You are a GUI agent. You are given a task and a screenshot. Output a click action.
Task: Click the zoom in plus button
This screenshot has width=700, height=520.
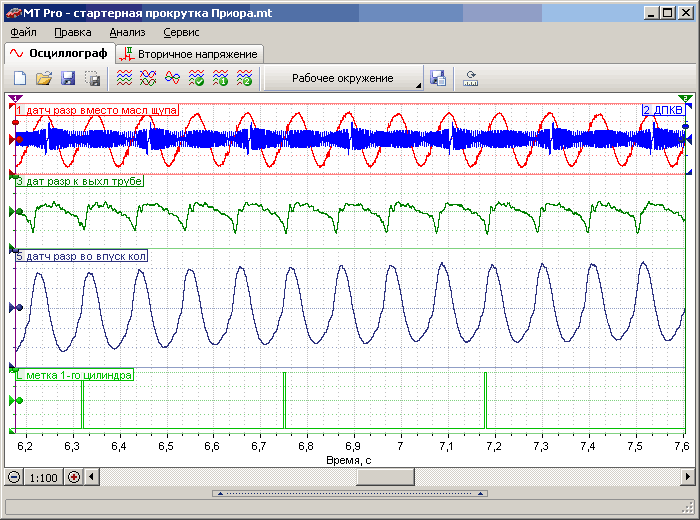tap(73, 477)
